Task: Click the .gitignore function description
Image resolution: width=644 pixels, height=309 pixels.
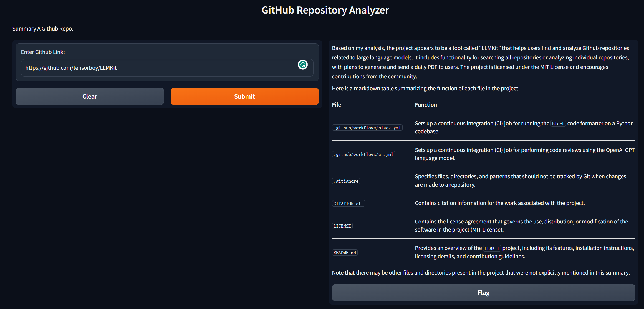Action: [x=521, y=180]
